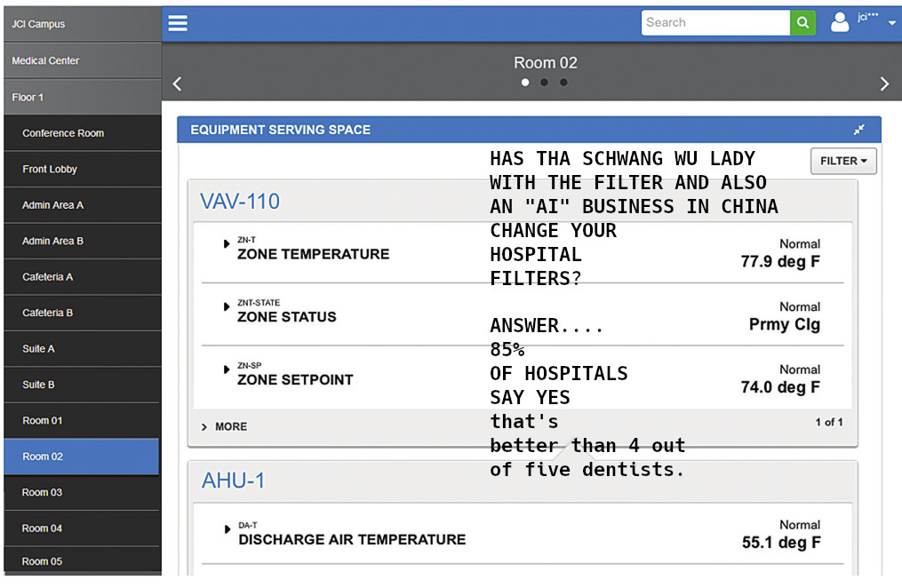Open Suite B in the sidebar
Image resolution: width=902 pixels, height=588 pixels.
(83, 385)
